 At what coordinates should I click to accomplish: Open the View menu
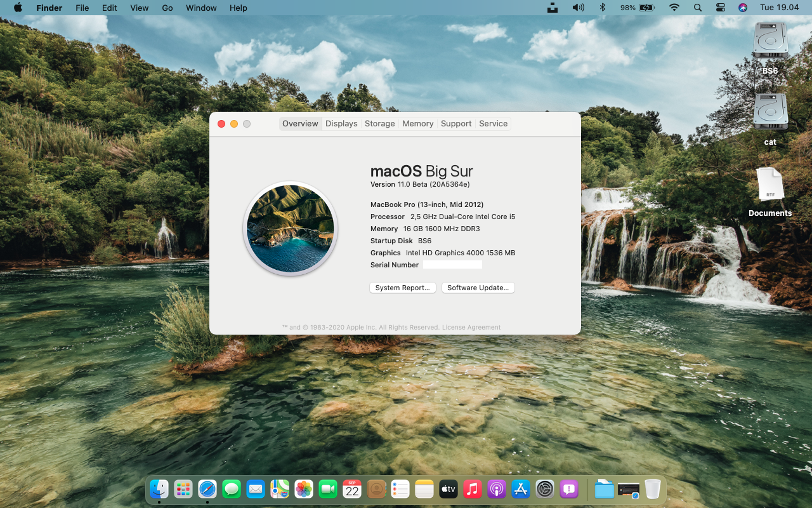click(139, 8)
